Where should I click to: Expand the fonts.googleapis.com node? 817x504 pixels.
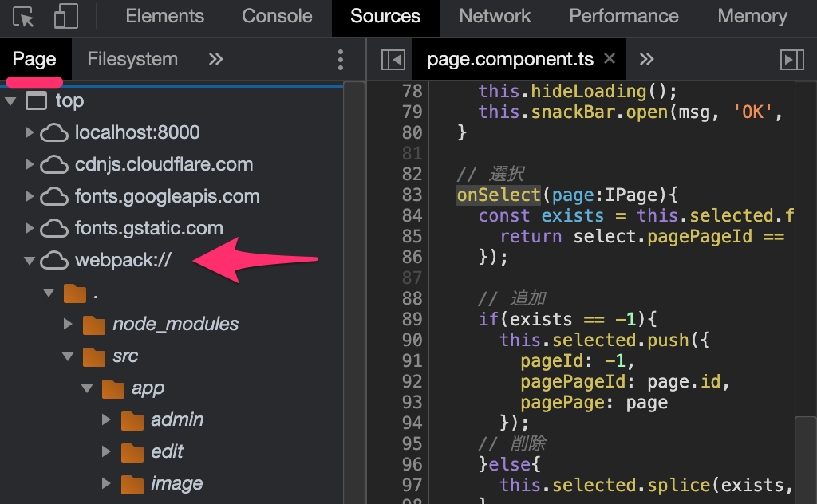point(30,196)
